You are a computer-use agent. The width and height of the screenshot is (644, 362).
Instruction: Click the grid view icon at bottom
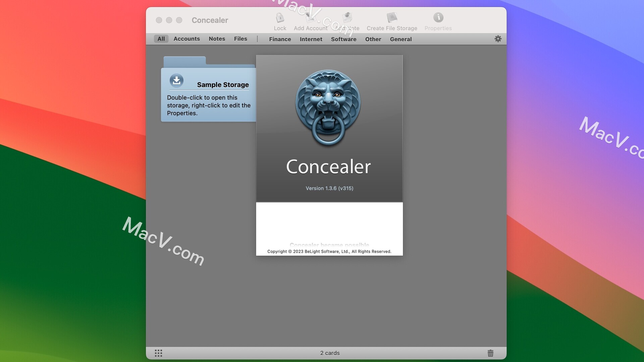pyautogui.click(x=158, y=353)
